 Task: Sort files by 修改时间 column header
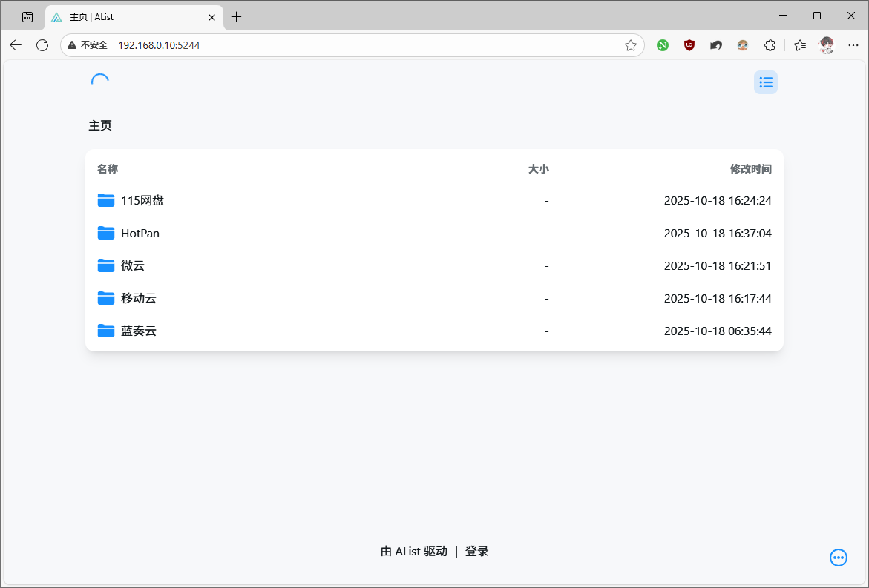(x=750, y=169)
